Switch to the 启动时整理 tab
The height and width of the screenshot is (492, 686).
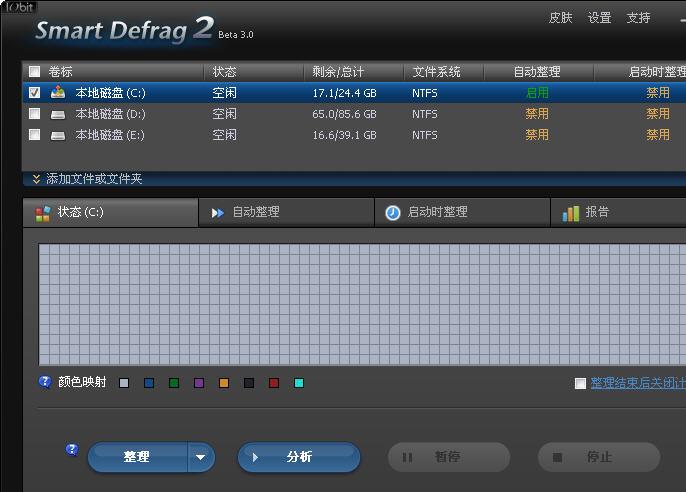pos(462,213)
